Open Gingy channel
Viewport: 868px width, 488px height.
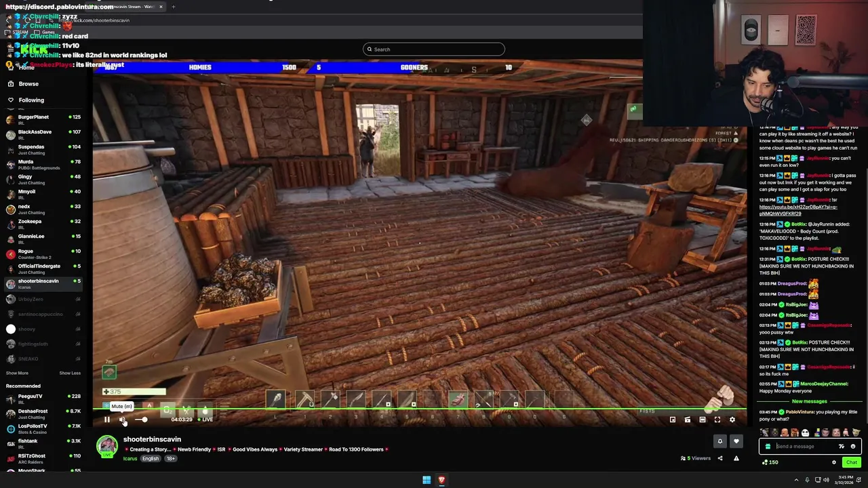[x=42, y=179]
